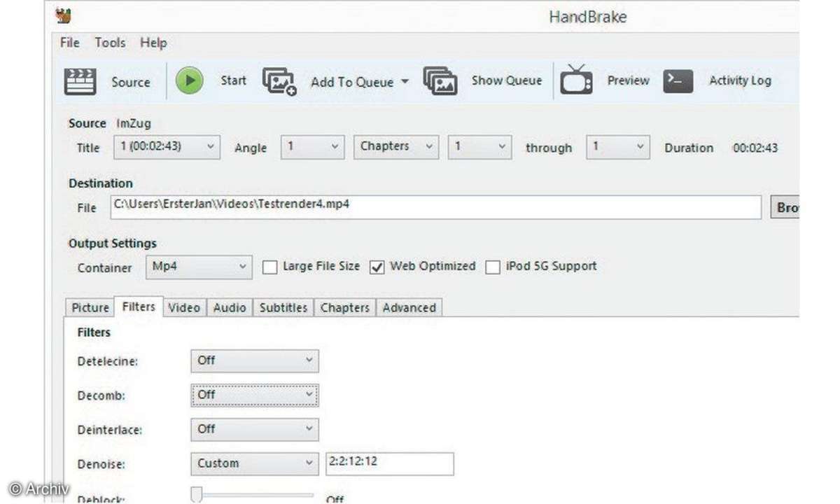Image resolution: width=840 pixels, height=504 pixels.
Task: Enable the Large File Size checkbox
Action: point(269,267)
